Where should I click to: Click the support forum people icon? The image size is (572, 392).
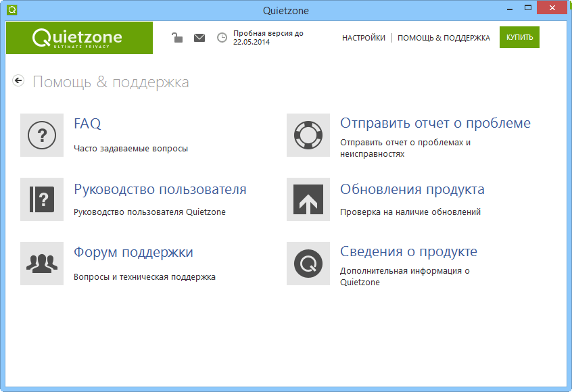[x=42, y=264]
